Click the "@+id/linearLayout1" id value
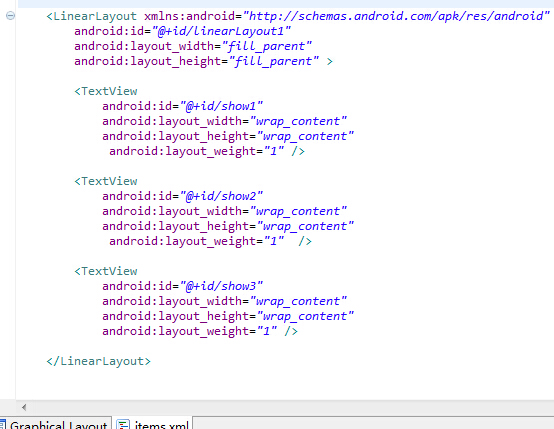Image resolution: width=554 pixels, height=429 pixels. tap(221, 31)
